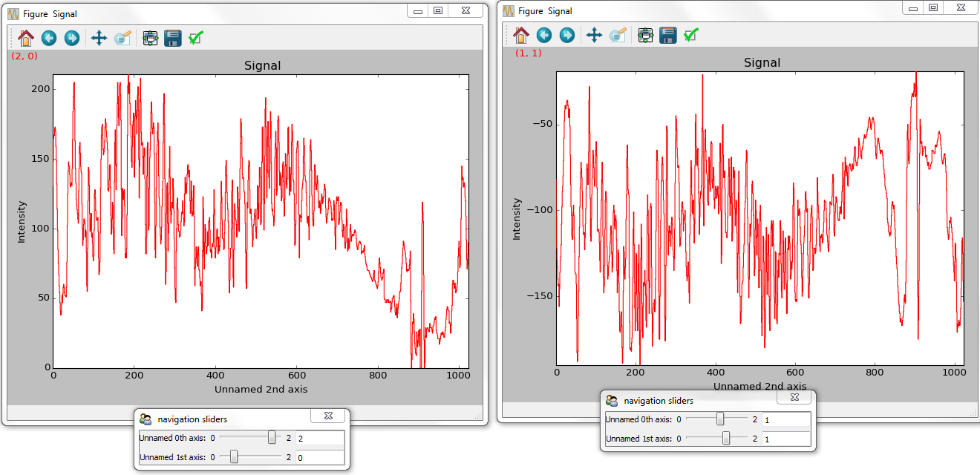This screenshot has height=475, width=980.
Task: Save the right figure using the floppy disk icon
Action: [668, 35]
